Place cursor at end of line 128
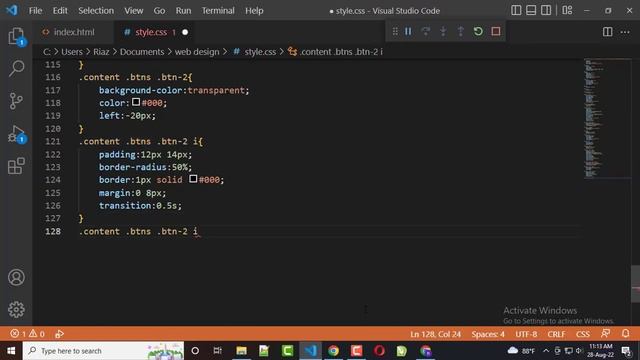This screenshot has height=360, width=640. click(198, 231)
